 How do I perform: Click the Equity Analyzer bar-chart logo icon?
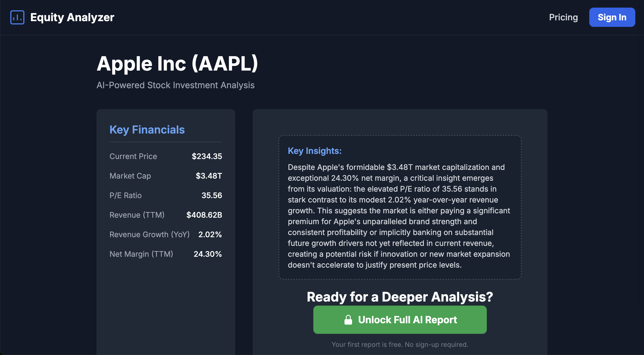tap(17, 17)
